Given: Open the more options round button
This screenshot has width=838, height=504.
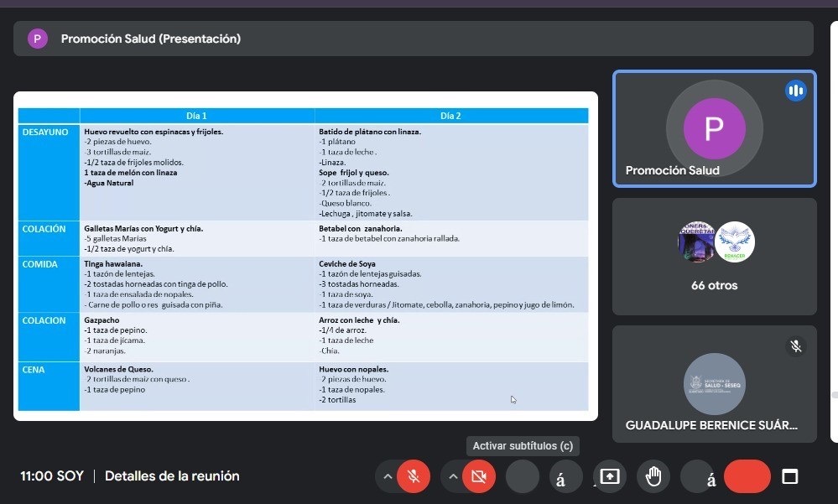Looking at the screenshot, I should [697, 476].
